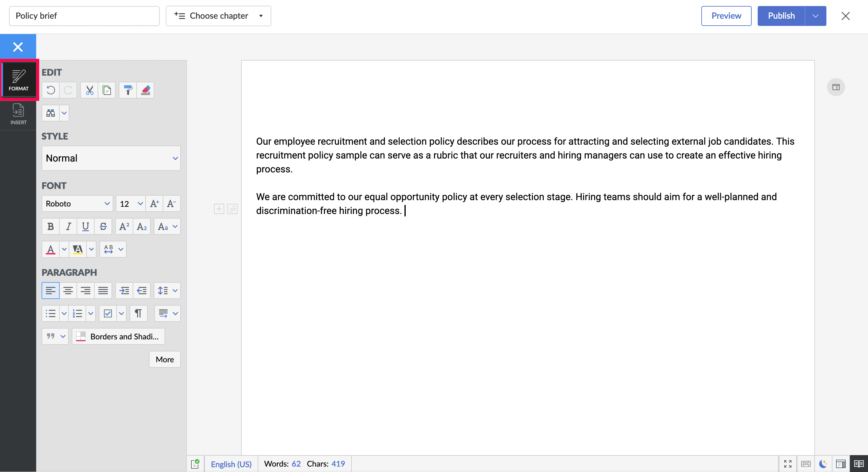Select the FORMAT tab
The image size is (868, 472).
(x=18, y=80)
